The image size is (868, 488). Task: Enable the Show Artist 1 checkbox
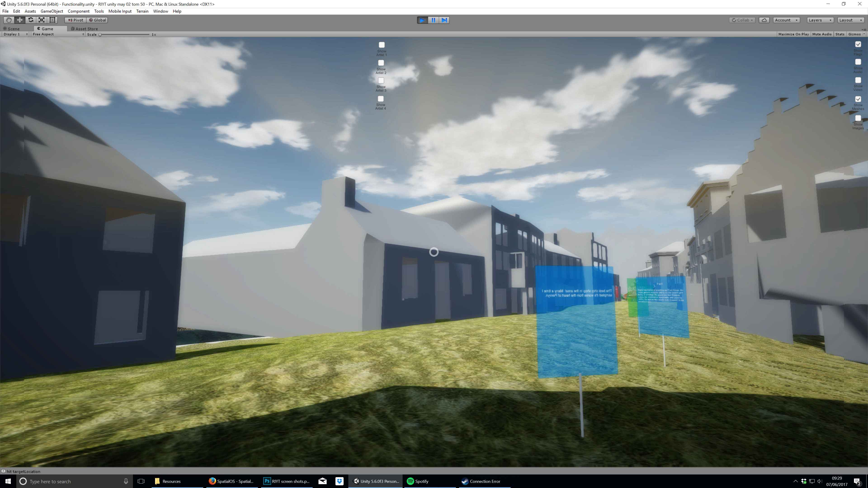(x=381, y=45)
